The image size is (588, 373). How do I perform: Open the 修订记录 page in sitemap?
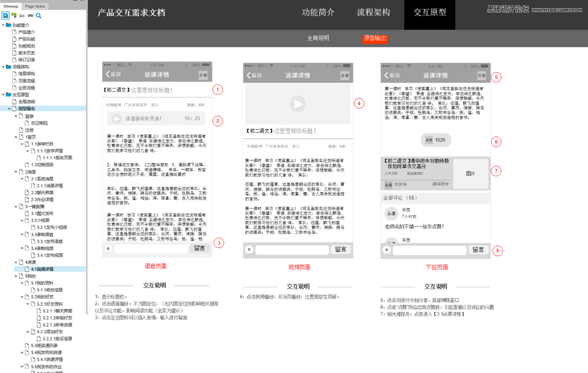[27, 60]
